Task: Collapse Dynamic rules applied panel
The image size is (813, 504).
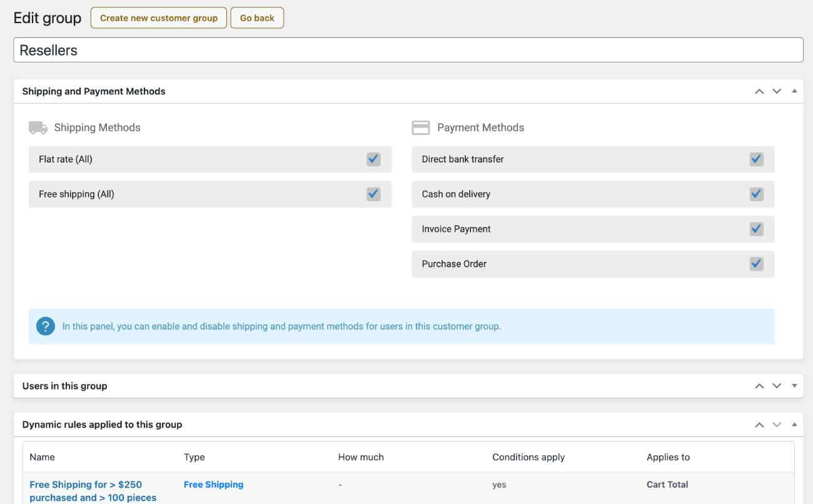Action: coord(794,424)
